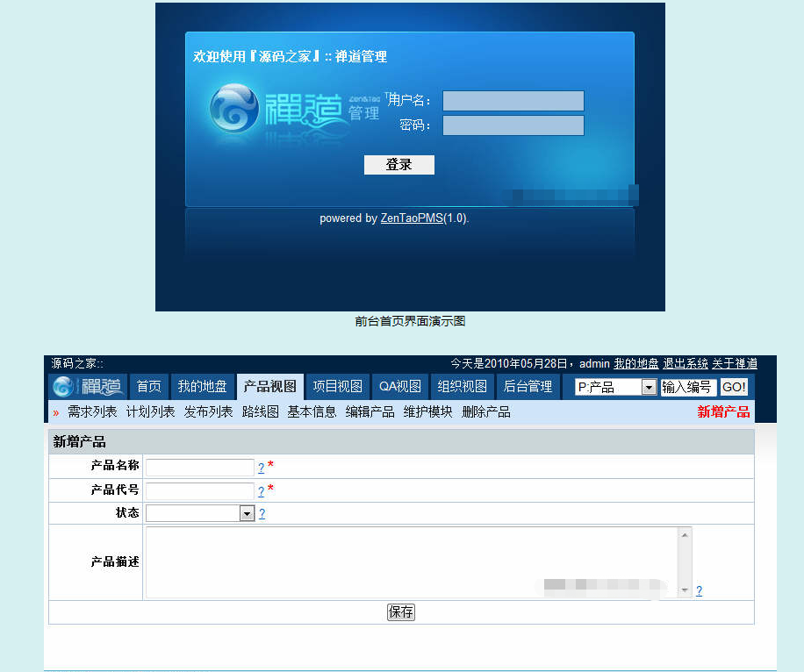Open the red 新增产品 link

pos(722,411)
